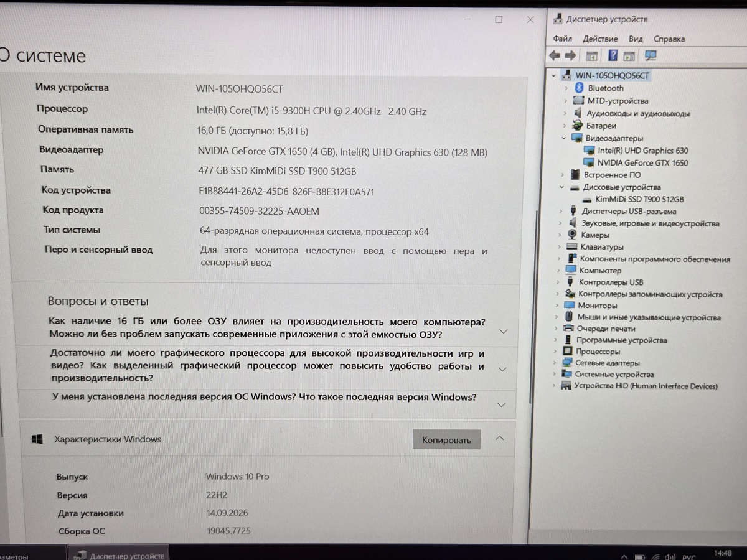Open the Справка menu
This screenshot has height=560, width=747.
pyautogui.click(x=669, y=39)
